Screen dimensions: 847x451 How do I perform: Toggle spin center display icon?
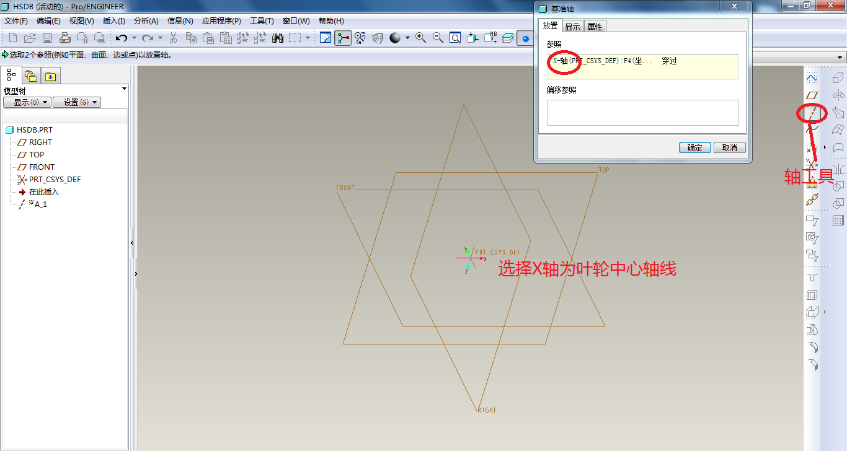(x=343, y=38)
